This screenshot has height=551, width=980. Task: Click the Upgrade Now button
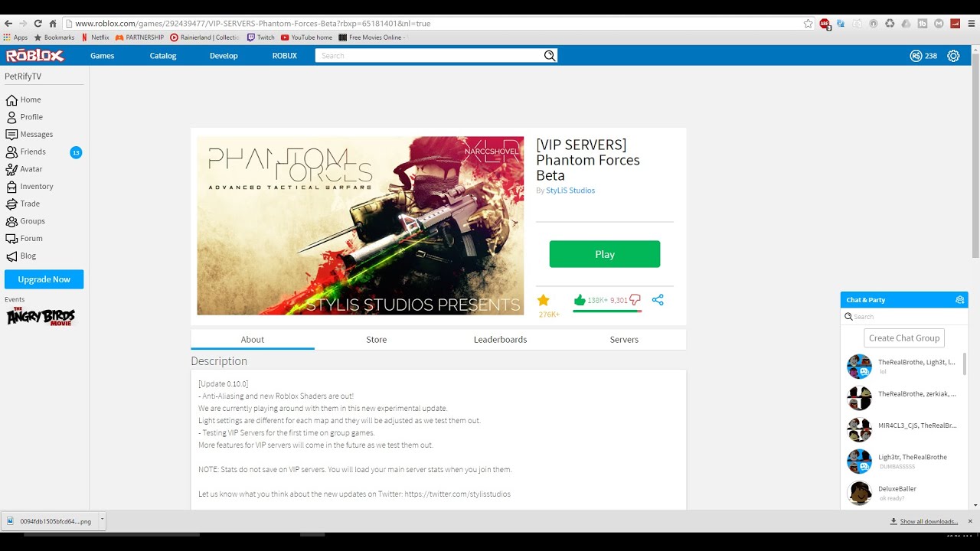pyautogui.click(x=44, y=279)
